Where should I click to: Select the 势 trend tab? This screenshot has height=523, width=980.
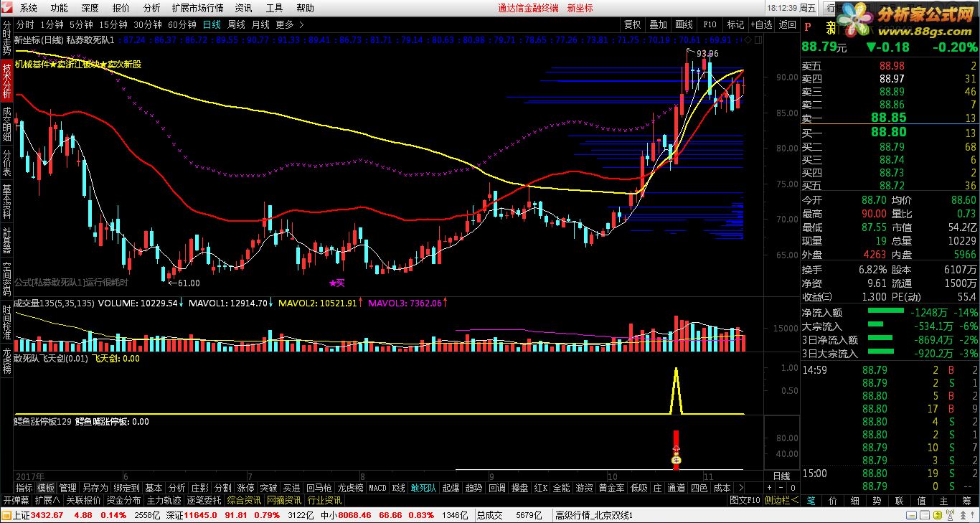click(877, 500)
